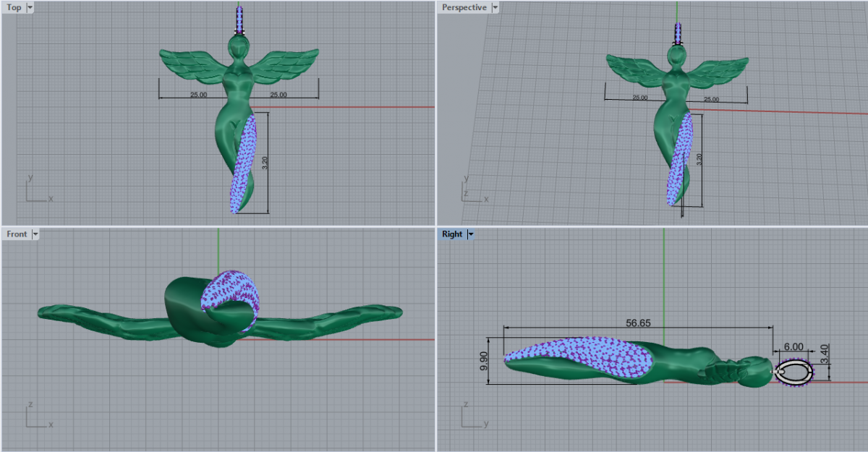Select the 9.90 height dimension text

[x=483, y=360]
